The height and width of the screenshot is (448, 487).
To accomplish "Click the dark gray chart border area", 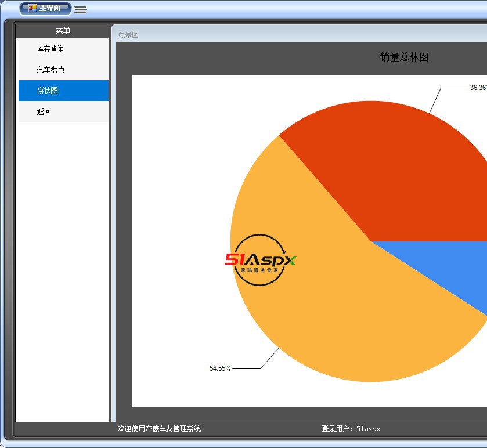I will (x=124, y=232).
